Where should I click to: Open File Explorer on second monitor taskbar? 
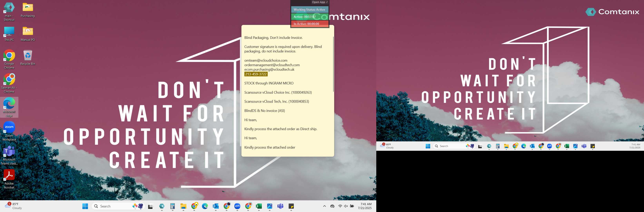(506, 146)
